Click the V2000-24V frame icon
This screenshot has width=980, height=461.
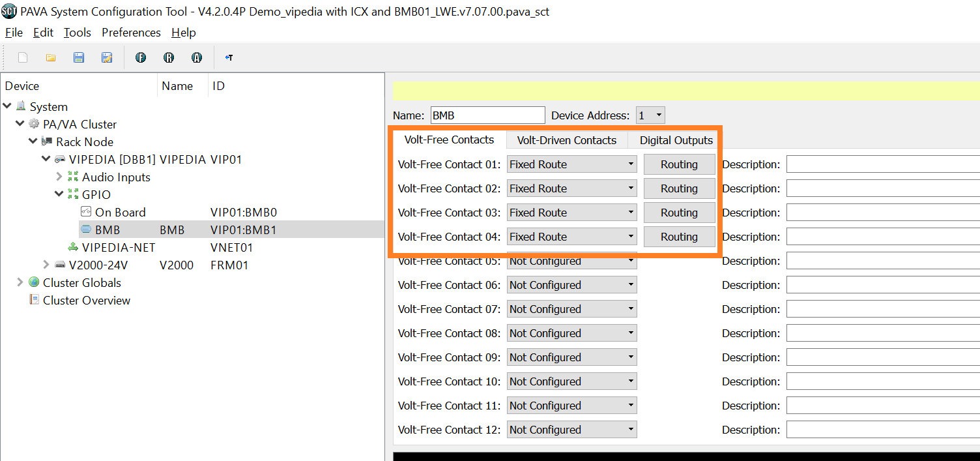pyautogui.click(x=60, y=265)
